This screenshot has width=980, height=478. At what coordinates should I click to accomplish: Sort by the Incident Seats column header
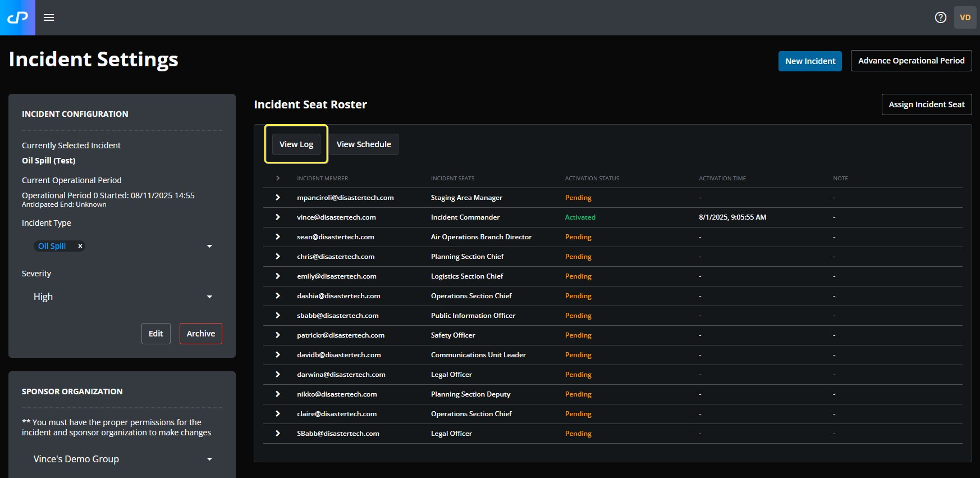coord(452,179)
